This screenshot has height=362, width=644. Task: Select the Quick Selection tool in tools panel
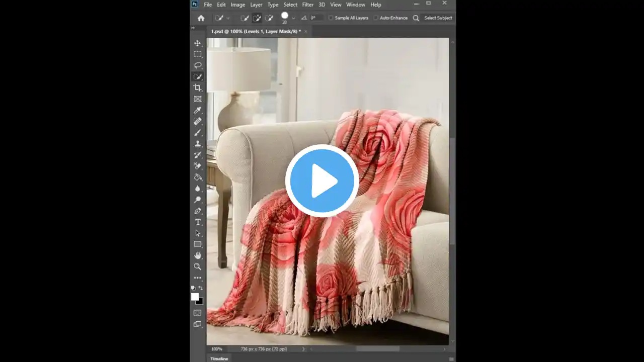pos(198,77)
